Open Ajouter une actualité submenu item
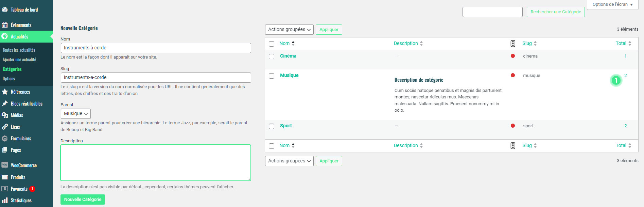This screenshot has width=644, height=207. pos(19,60)
